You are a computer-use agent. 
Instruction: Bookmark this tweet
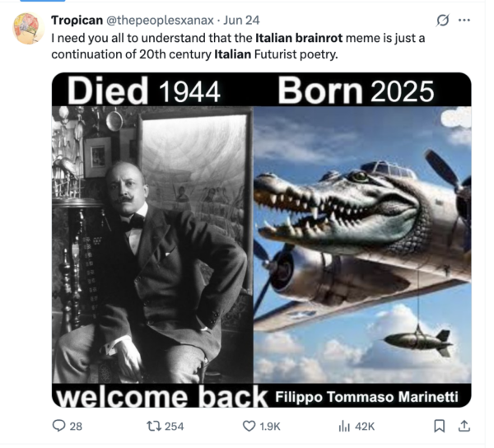(x=439, y=426)
